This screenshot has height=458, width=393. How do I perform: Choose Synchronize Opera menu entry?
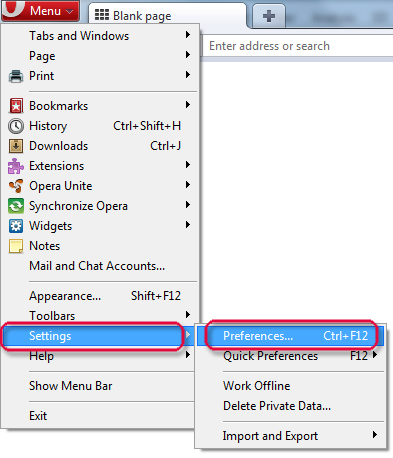pyautogui.click(x=100, y=206)
